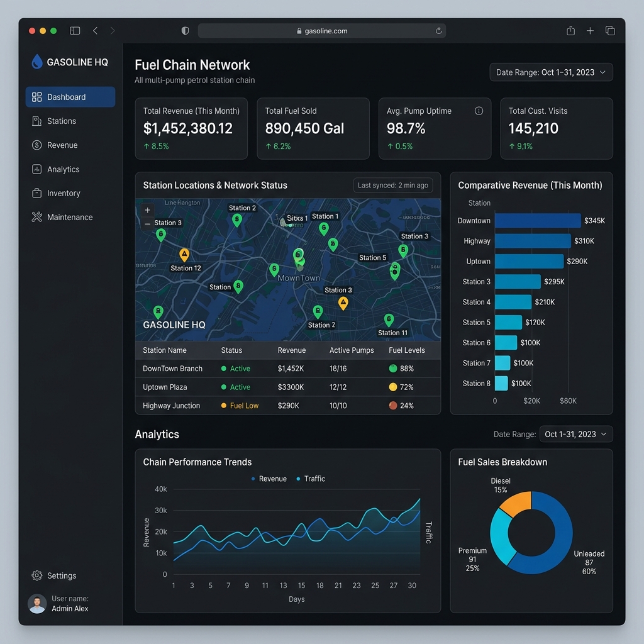
Task: Click the Station Name column header
Action: click(x=164, y=350)
